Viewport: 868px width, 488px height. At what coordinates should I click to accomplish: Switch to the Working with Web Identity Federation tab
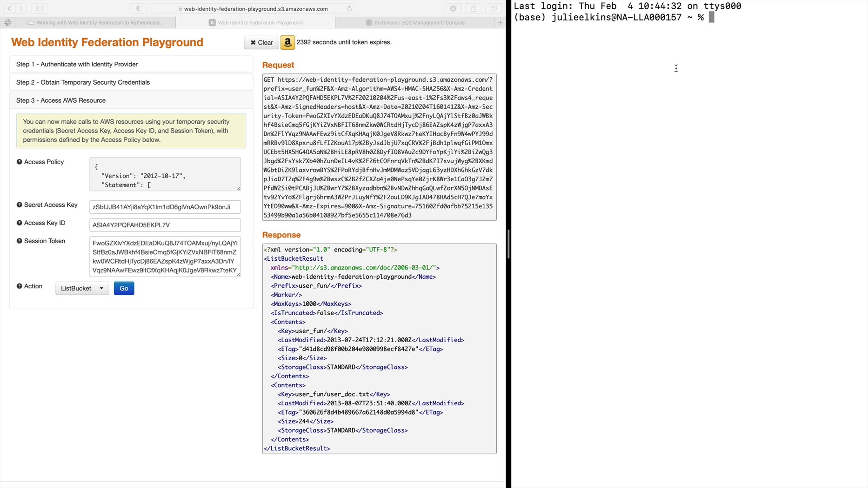pos(96,22)
